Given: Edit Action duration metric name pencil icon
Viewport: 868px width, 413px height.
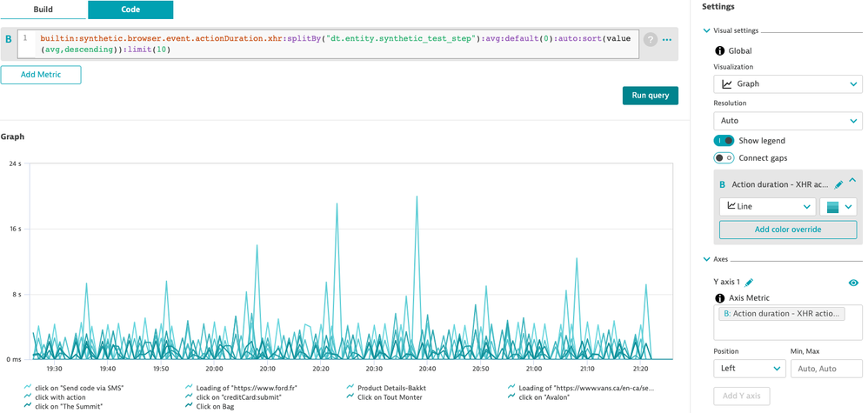Looking at the screenshot, I should 838,184.
